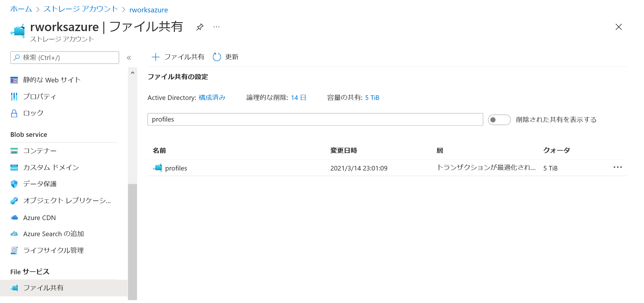
Task: Open コンテナー icon in sidebar
Action: [x=14, y=151]
